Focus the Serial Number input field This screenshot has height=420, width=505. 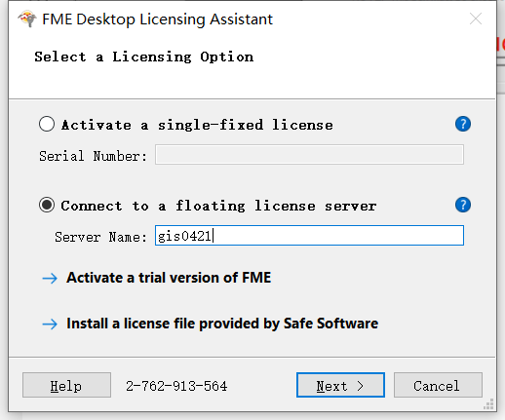coord(309,155)
